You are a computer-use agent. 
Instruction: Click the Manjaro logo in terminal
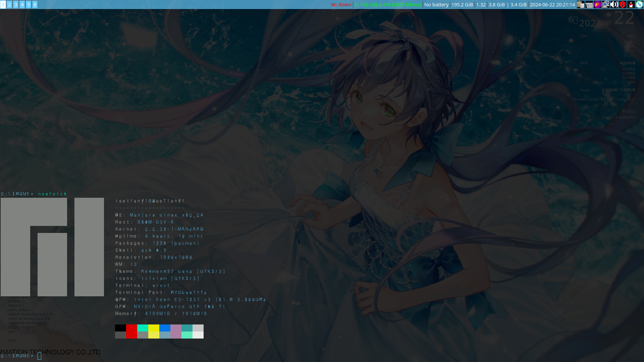pyautogui.click(x=52, y=247)
